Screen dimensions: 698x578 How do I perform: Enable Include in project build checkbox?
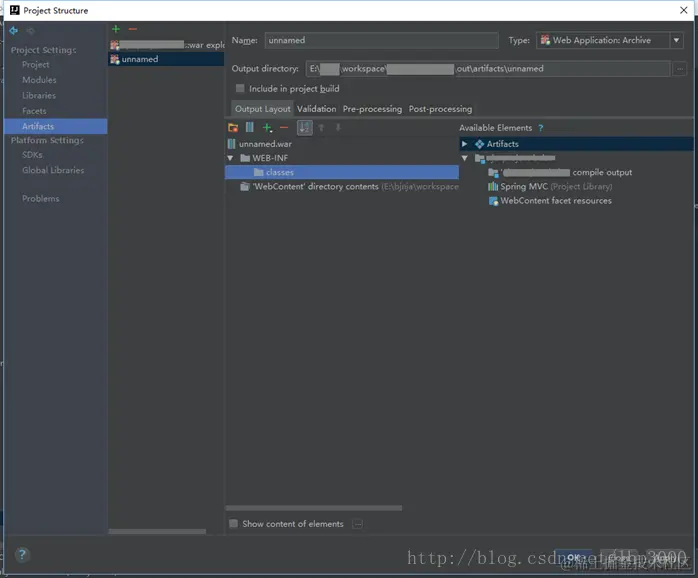pos(240,88)
